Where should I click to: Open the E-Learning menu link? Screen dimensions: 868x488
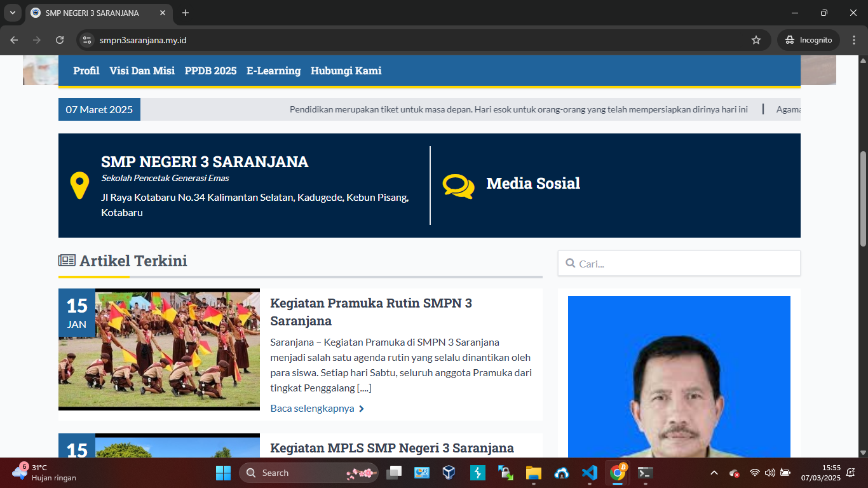coord(273,71)
